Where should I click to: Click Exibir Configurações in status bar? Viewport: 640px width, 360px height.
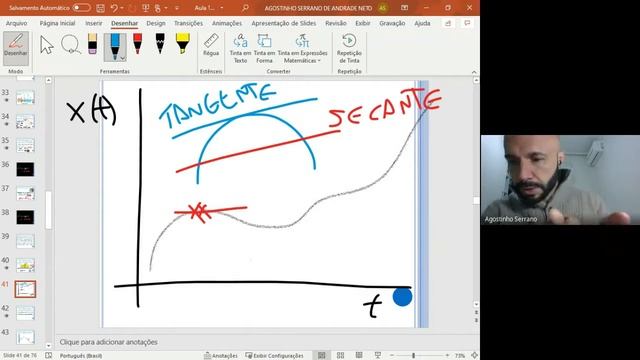point(275,356)
